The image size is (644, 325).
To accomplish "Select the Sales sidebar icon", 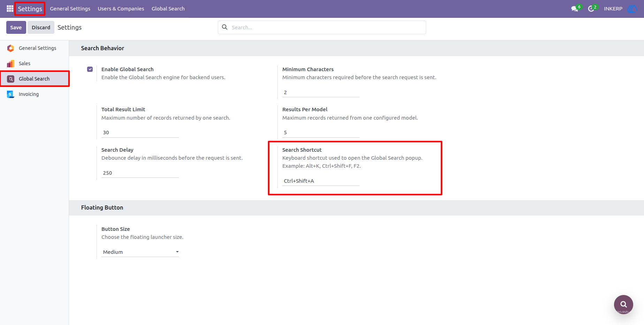I will click(11, 63).
